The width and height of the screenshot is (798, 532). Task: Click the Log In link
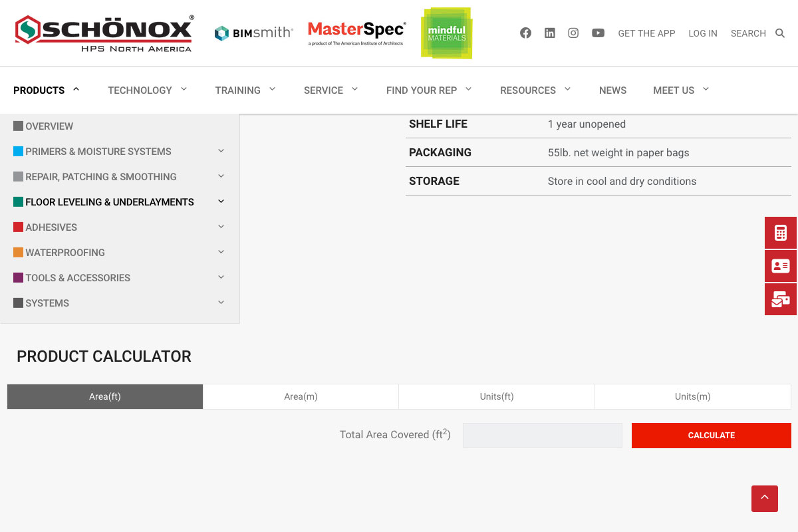(x=702, y=33)
